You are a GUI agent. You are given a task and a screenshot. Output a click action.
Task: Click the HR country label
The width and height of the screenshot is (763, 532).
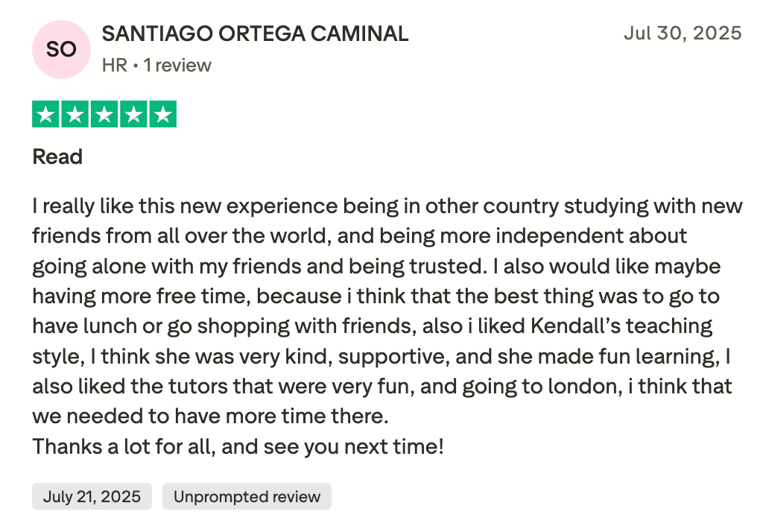[x=115, y=66]
